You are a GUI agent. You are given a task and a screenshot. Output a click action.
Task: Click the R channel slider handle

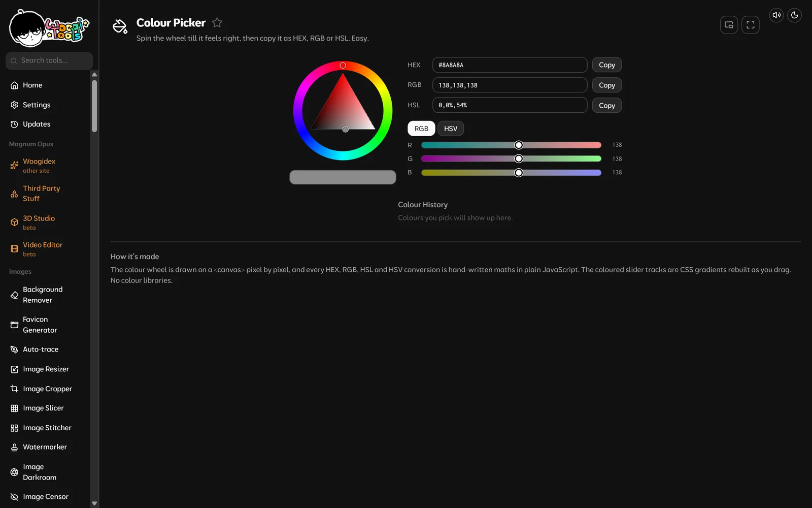click(519, 145)
